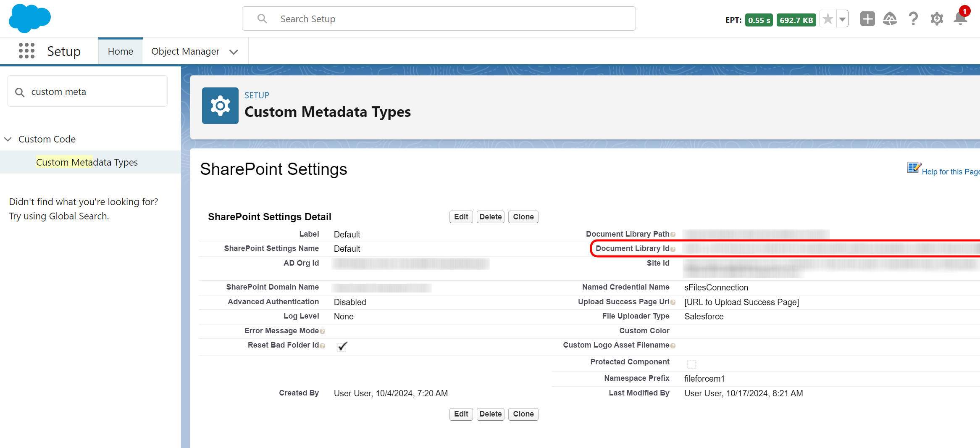
Task: Open the favorites list dropdown arrow
Action: click(x=842, y=19)
